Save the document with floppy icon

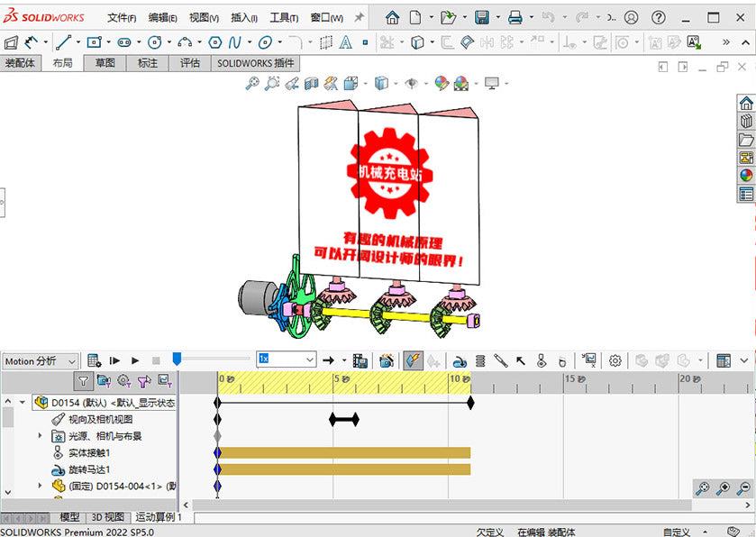(x=482, y=18)
